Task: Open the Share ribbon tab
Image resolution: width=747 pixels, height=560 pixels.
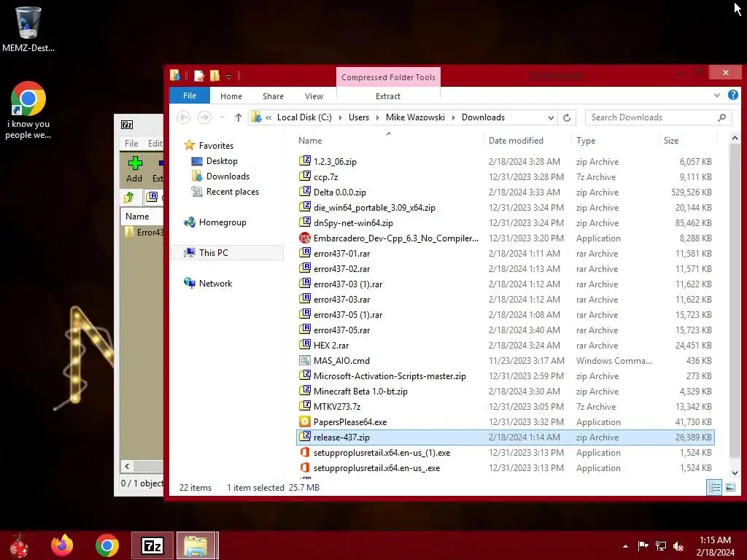Action: (273, 96)
